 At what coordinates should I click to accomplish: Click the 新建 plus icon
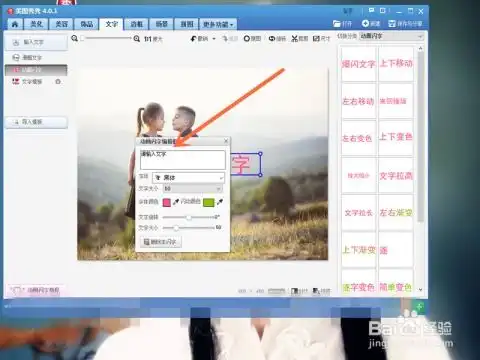(x=366, y=24)
